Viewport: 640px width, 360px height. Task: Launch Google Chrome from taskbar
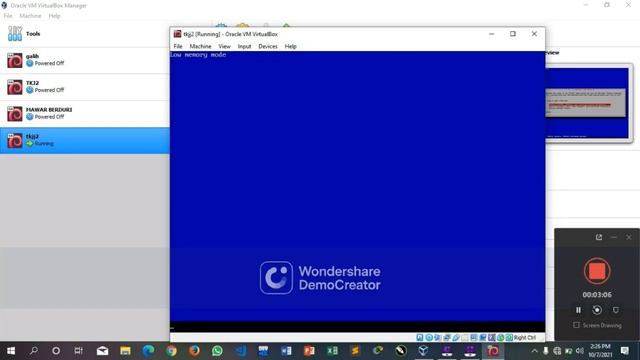[x=171, y=351]
